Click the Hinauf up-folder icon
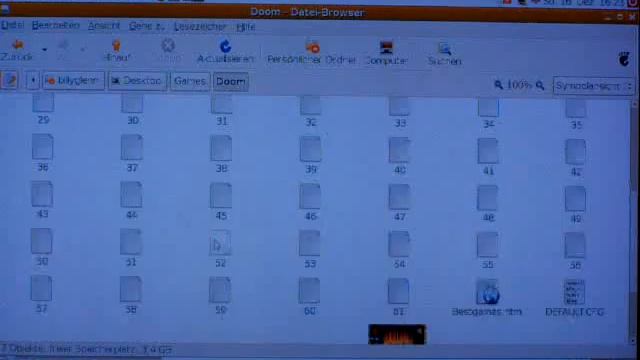This screenshot has width=640, height=360. [117, 46]
